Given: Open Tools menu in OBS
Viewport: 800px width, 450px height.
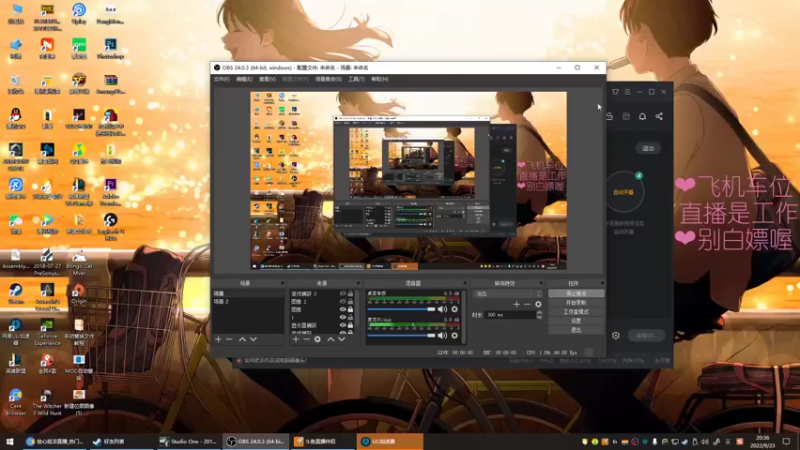Looking at the screenshot, I should (356, 80).
